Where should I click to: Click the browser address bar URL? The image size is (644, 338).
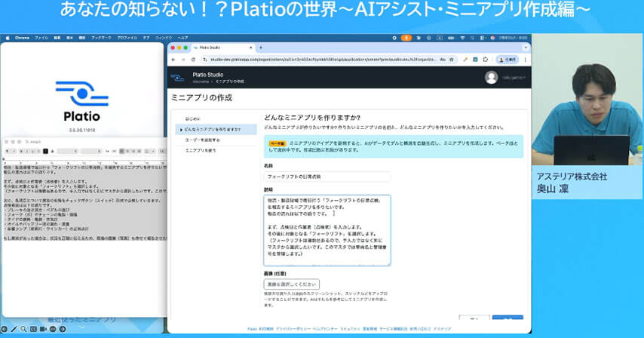[323, 60]
